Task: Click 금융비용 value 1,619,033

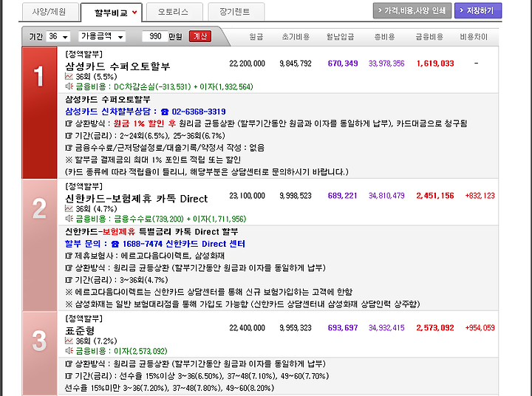Action: [435, 64]
